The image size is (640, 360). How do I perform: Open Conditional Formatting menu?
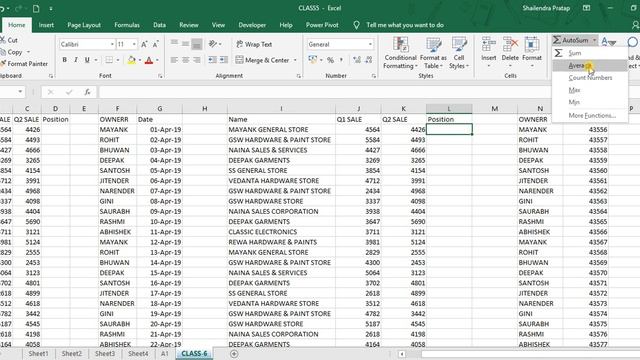[x=400, y=53]
